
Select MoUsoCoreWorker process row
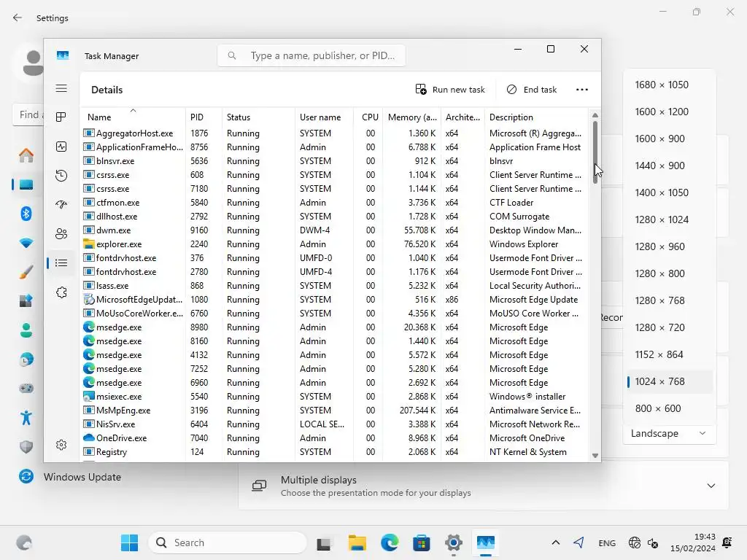pos(334,314)
